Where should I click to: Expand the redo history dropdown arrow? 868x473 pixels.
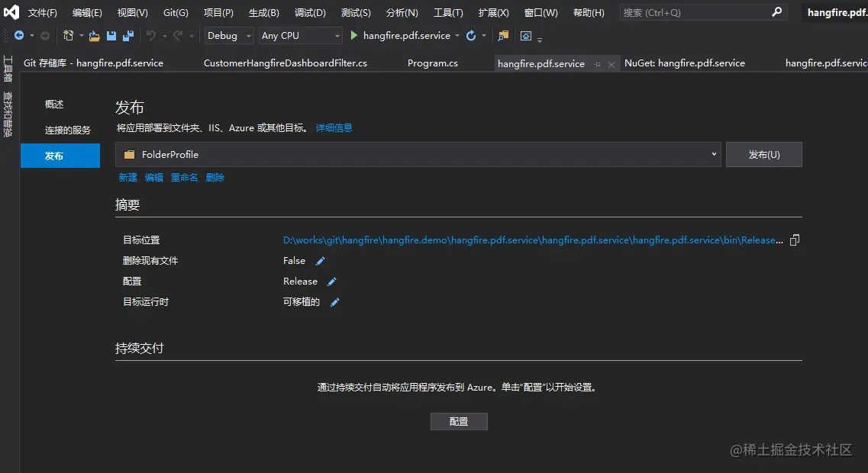point(192,35)
